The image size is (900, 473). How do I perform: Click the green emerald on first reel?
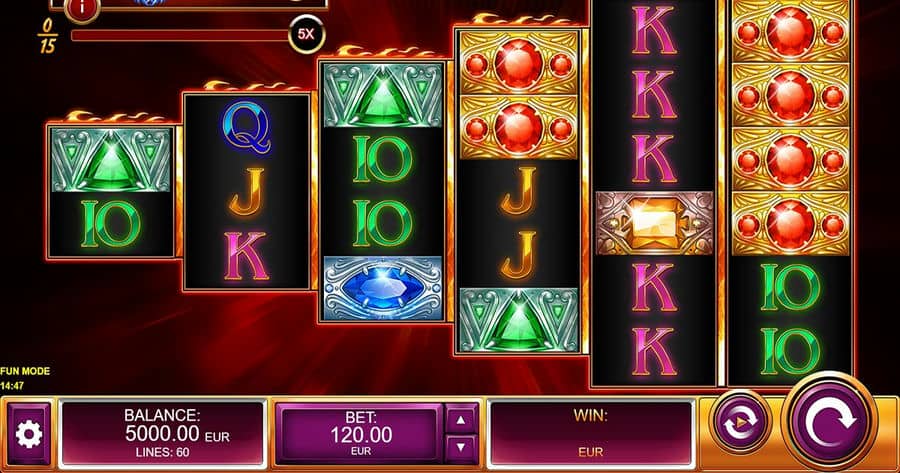pos(111,160)
